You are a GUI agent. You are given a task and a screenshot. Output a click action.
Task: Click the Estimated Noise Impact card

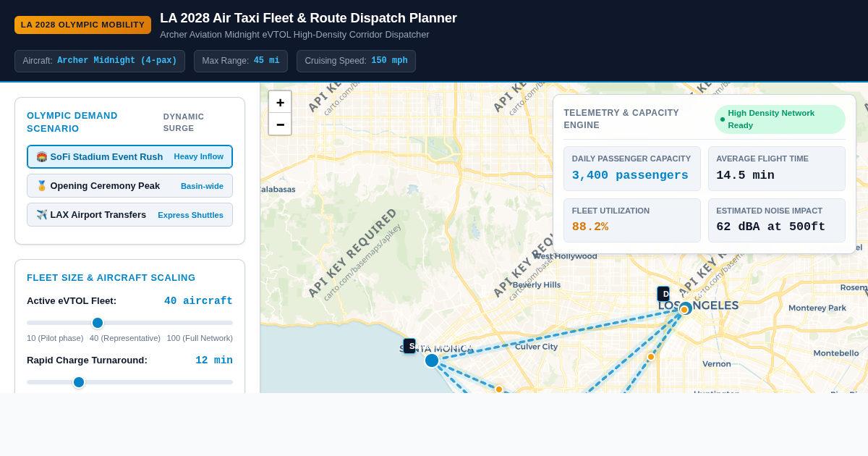coord(777,220)
